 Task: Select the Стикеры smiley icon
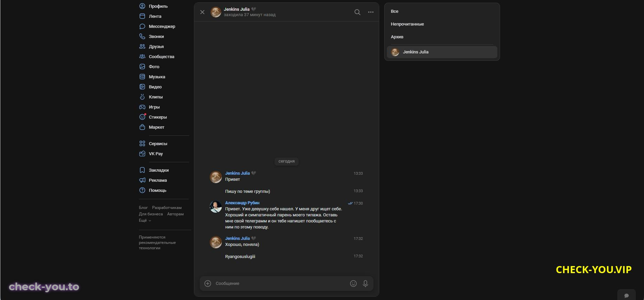[142, 117]
